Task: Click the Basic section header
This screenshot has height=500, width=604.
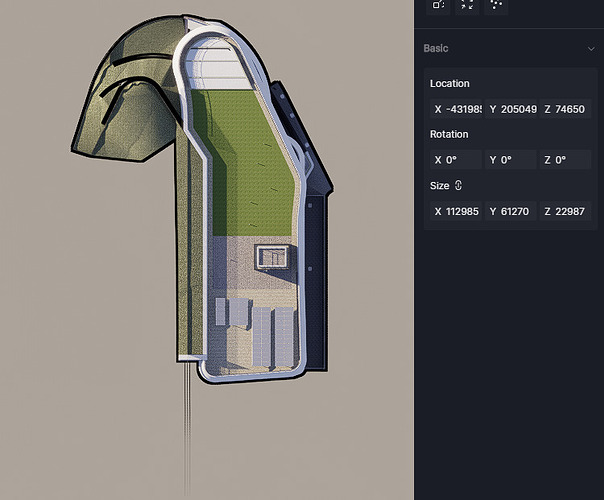Action: pos(436,48)
